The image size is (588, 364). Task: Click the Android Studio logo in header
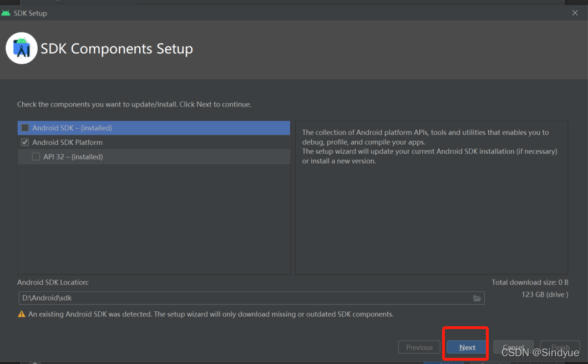(x=22, y=48)
